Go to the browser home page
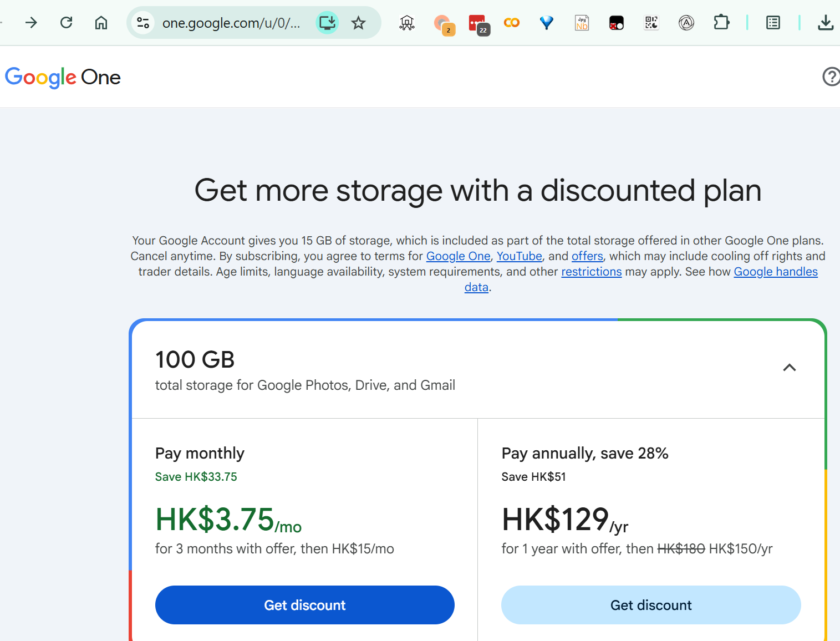840x641 pixels. click(x=101, y=23)
